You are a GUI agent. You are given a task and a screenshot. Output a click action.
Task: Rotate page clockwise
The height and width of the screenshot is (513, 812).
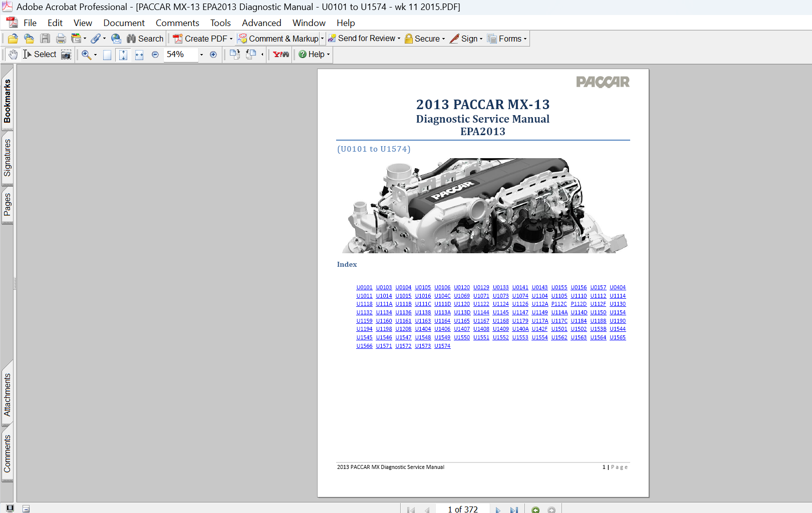tap(235, 54)
